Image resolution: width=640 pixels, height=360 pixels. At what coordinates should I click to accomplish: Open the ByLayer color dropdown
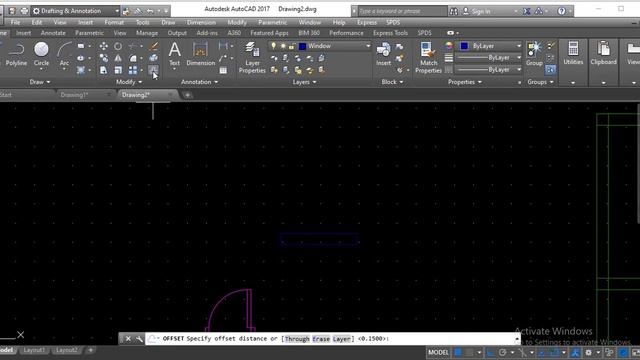click(519, 46)
